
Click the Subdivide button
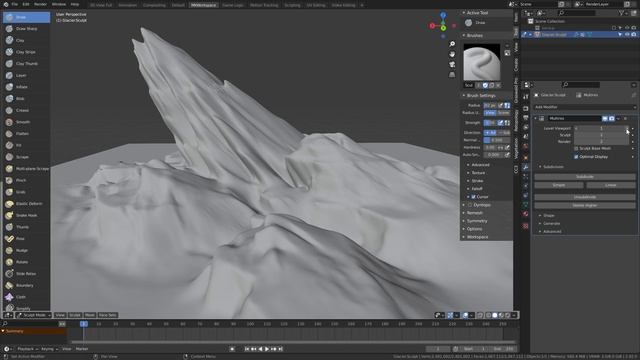[x=585, y=177]
